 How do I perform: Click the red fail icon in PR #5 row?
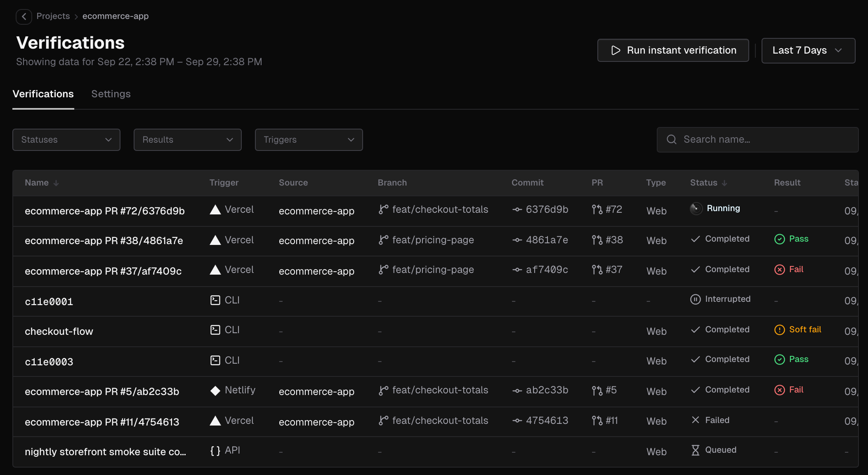click(x=779, y=390)
